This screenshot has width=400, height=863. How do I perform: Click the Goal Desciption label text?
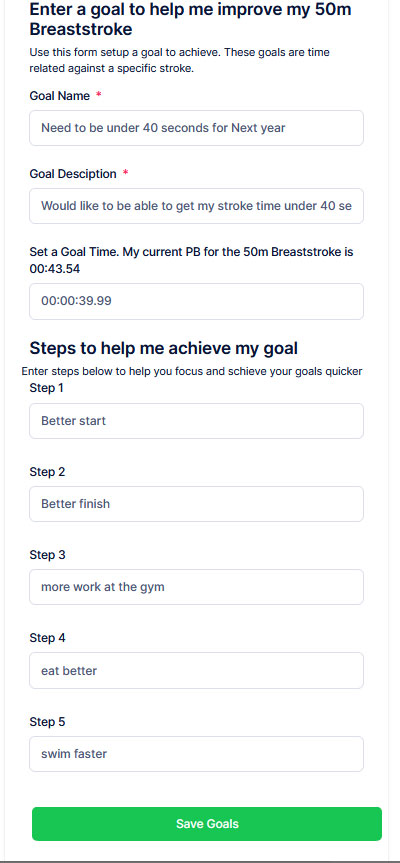tap(73, 174)
